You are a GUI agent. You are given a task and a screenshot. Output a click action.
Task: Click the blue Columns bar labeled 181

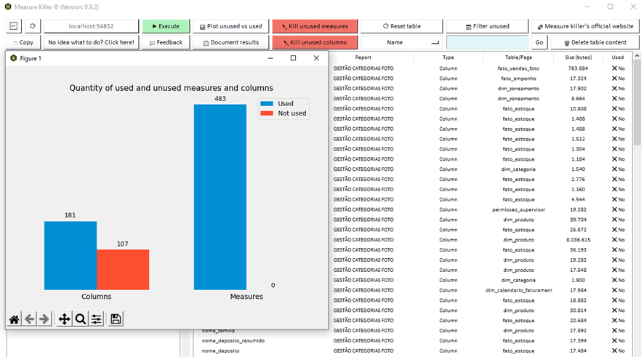71,255
